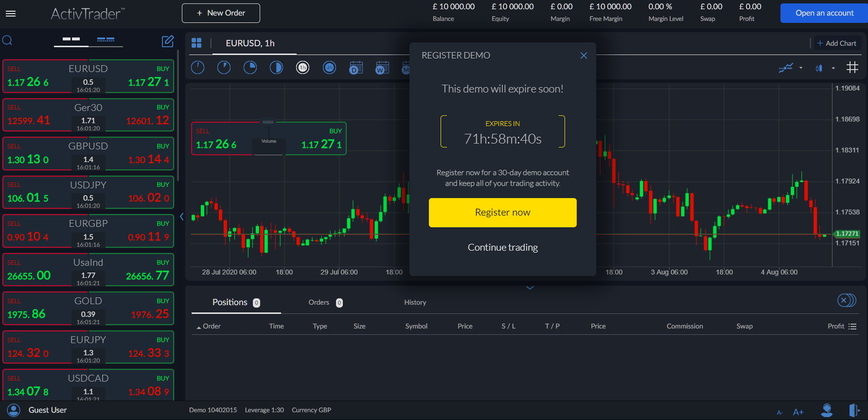The width and height of the screenshot is (868, 420).
Task: Select the EURUSD, 1h chart tab
Action: (x=250, y=43)
